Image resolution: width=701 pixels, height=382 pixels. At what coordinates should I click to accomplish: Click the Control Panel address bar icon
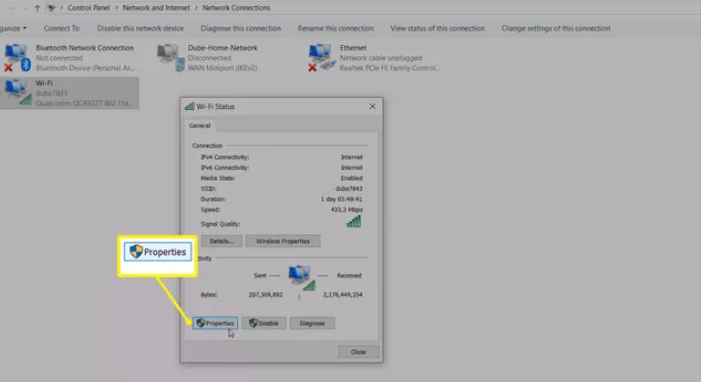pos(52,8)
